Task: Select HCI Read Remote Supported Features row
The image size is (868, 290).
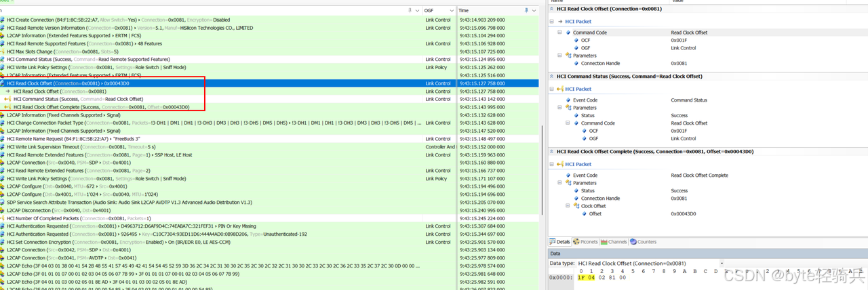Action: [270, 43]
